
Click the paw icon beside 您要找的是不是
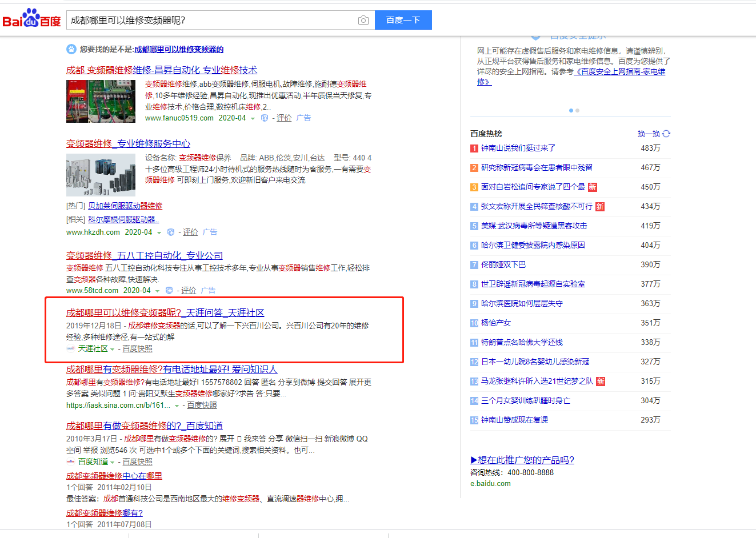pos(71,49)
